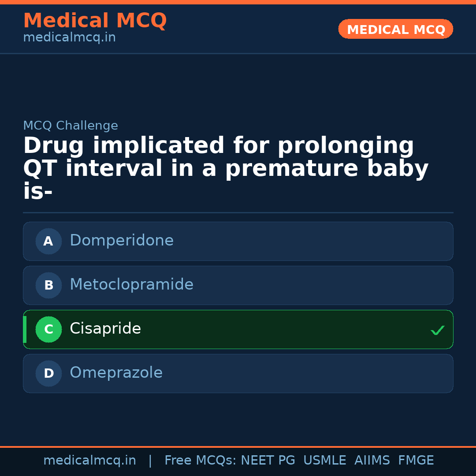Screen dimensions: 476x476
Task: Click the question text area
Action: pos(226,167)
